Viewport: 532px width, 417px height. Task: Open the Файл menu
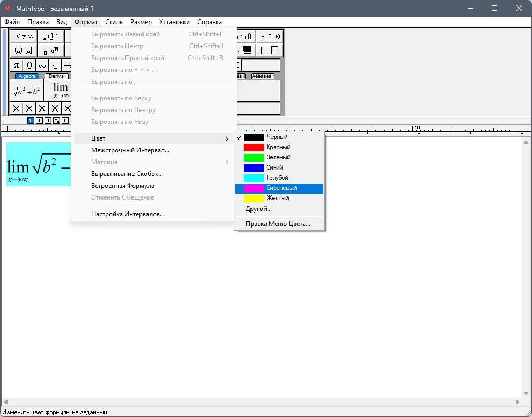tap(12, 21)
